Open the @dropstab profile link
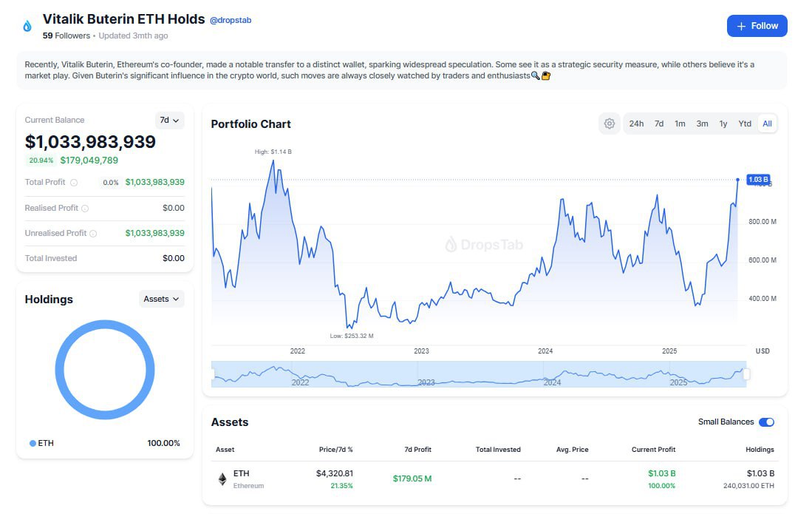The height and width of the screenshot is (514, 812). coord(231,20)
